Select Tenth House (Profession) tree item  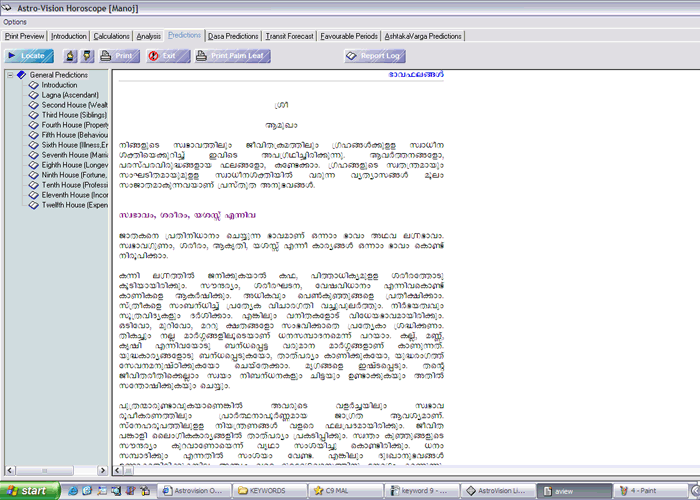(x=75, y=185)
